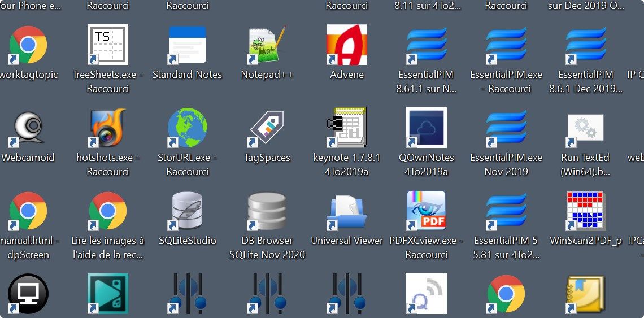Select the StorURL.exe globe icon
Viewport: 644px width, 318px height.
click(187, 128)
